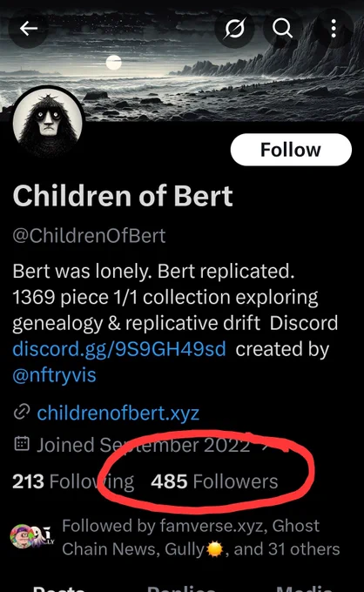Viewport: 364px width, 592px height.
Task: Open profile search magnifier icon
Action: click(282, 28)
